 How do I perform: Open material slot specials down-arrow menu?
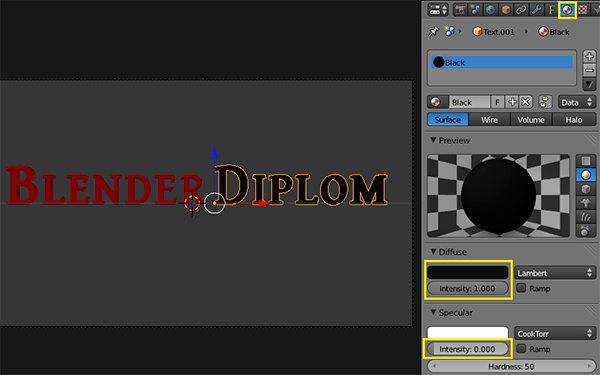[x=589, y=84]
